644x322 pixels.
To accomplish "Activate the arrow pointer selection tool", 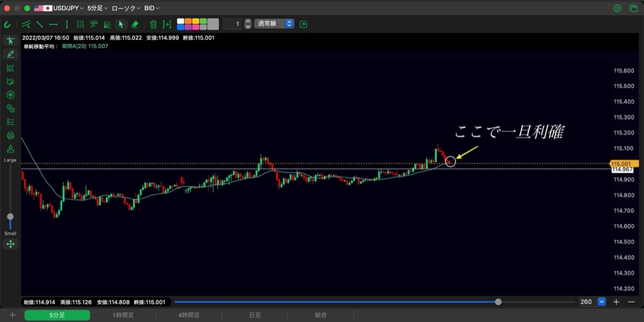I will [121, 24].
